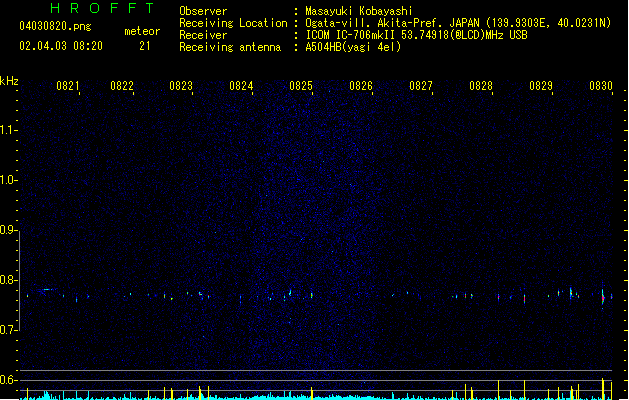Viewport: 629px width, 400px height.
Task: Click the 1.0 frequency axis label
Action: [8, 180]
